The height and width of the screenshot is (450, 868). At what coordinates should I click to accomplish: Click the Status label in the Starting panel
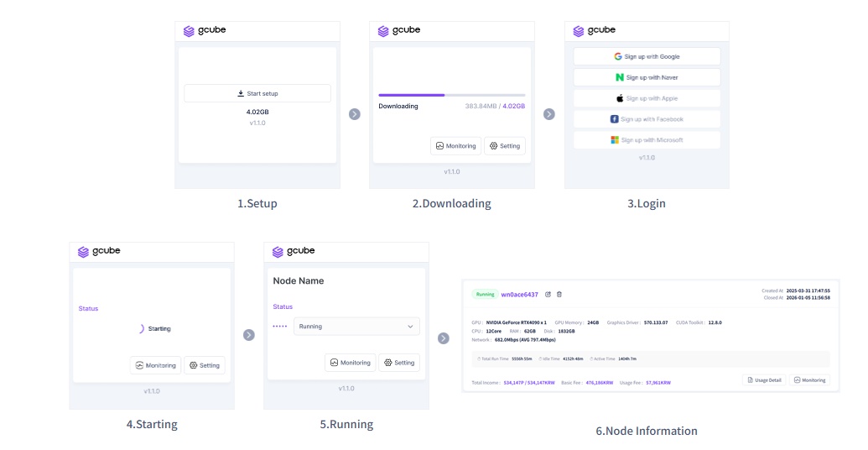[x=89, y=309]
